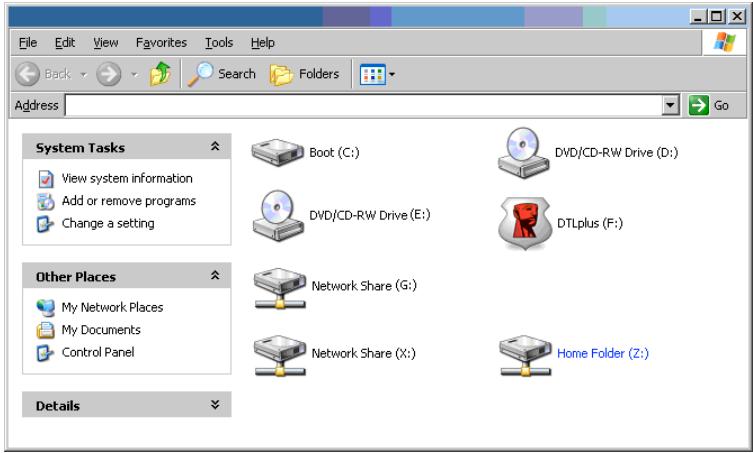Collapse the Other Places panel

215,275
